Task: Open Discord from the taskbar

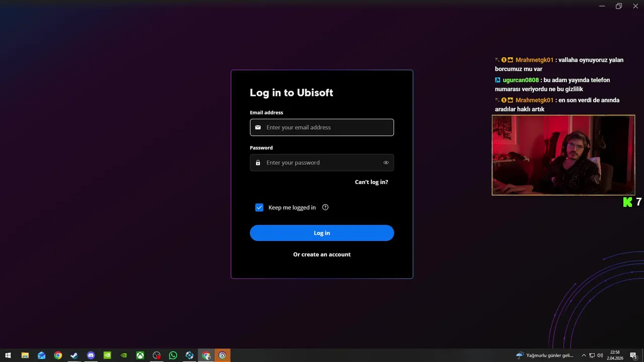Action: 91,355
